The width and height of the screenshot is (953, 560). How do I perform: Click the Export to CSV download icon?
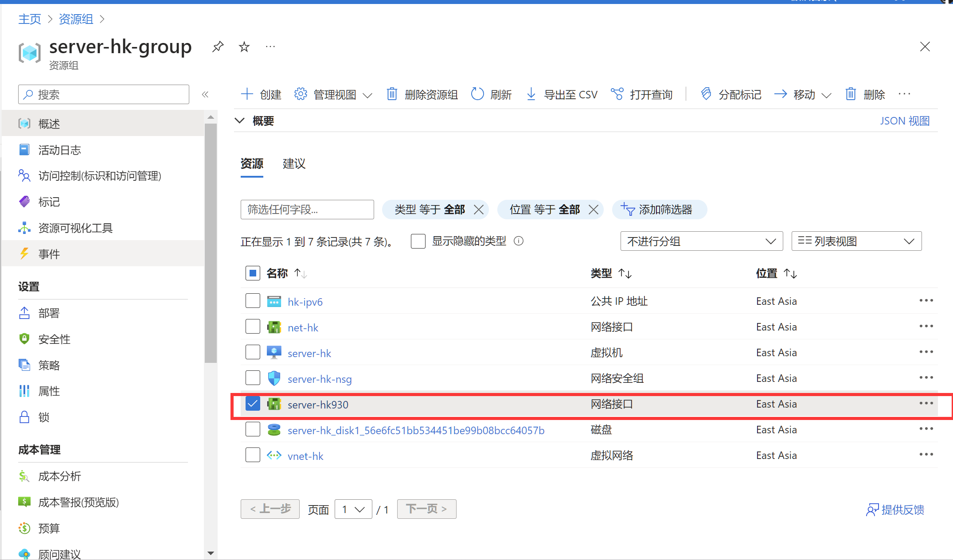(531, 94)
